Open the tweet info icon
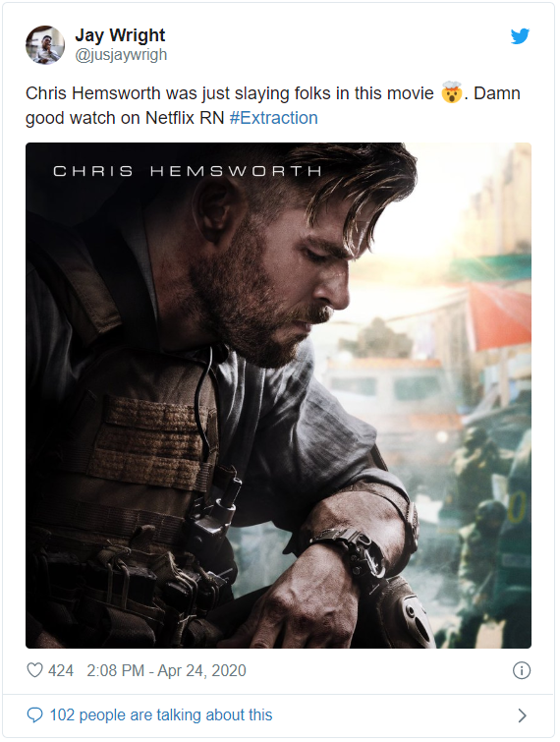The height and width of the screenshot is (742, 560). [x=522, y=670]
